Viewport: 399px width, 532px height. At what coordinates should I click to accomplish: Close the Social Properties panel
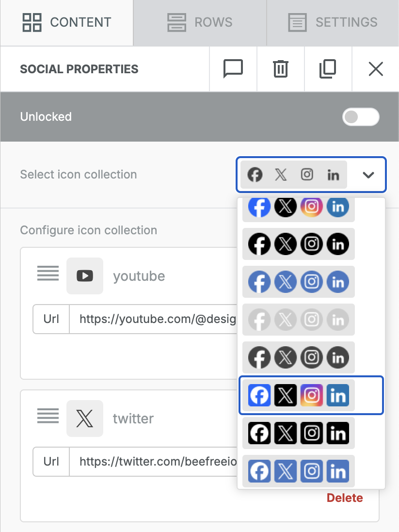(376, 69)
